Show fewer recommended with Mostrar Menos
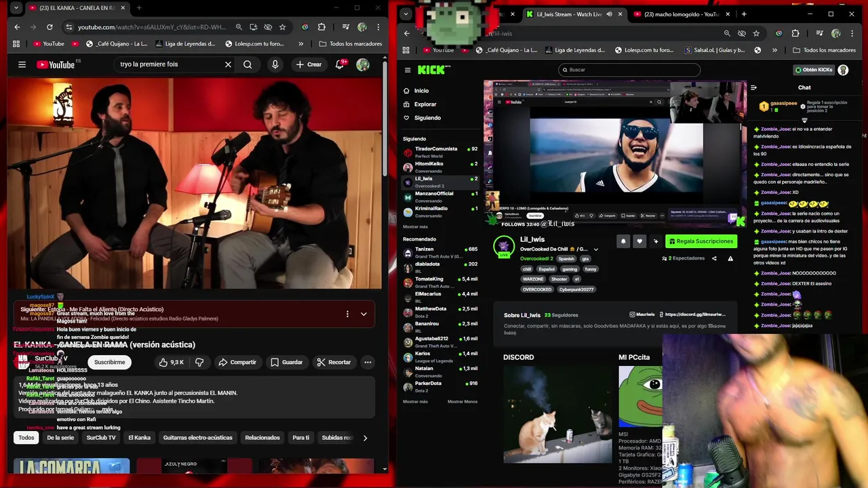 point(462,401)
